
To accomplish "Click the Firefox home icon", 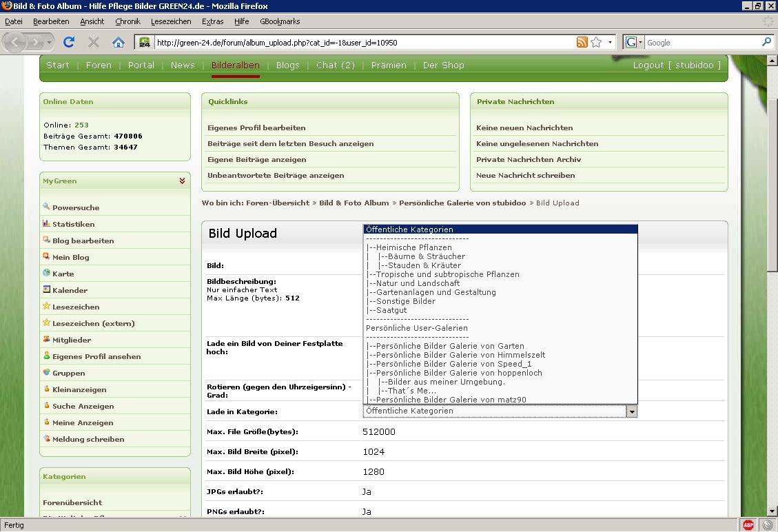I will click(119, 43).
